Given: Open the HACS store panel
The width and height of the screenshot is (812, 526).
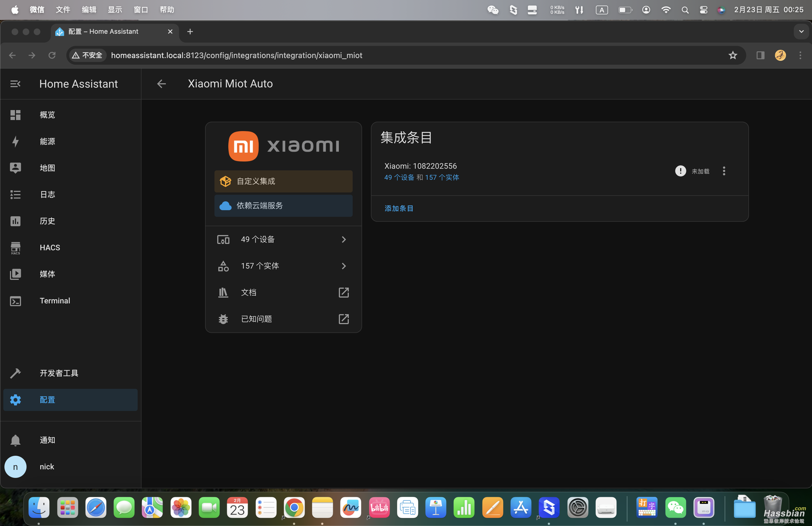Looking at the screenshot, I should (x=70, y=248).
